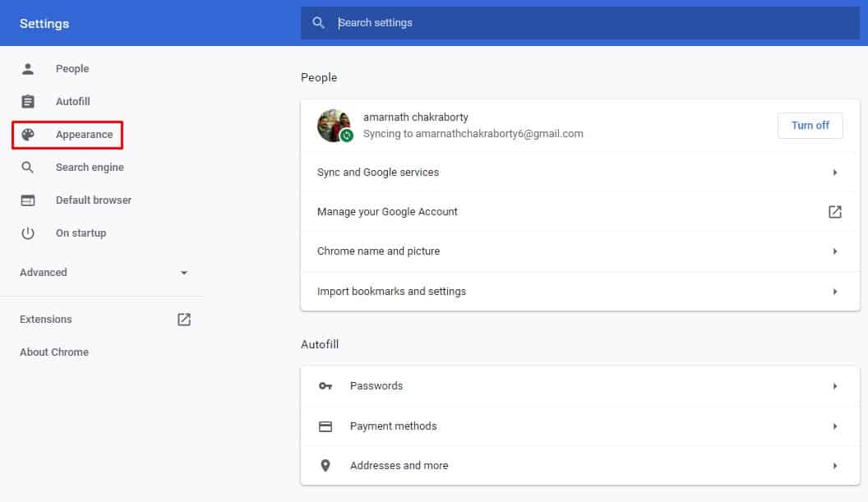Click the amarnath chakraborty account name

(416, 117)
